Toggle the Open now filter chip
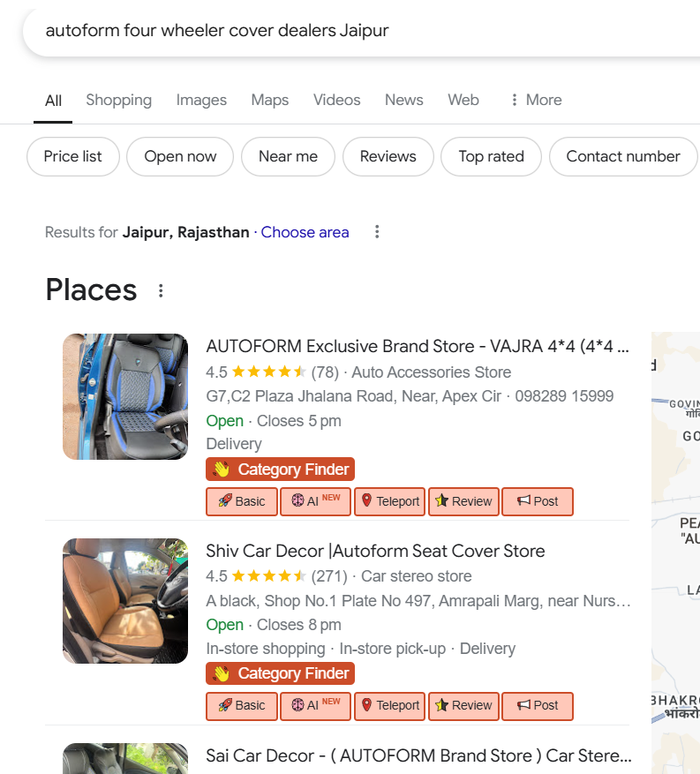 tap(180, 156)
